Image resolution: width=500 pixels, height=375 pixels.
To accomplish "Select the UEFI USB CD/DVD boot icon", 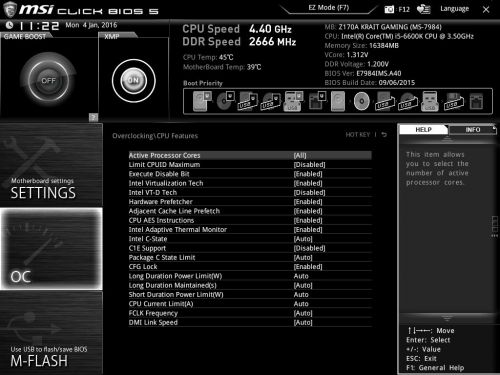I will [x=270, y=102].
